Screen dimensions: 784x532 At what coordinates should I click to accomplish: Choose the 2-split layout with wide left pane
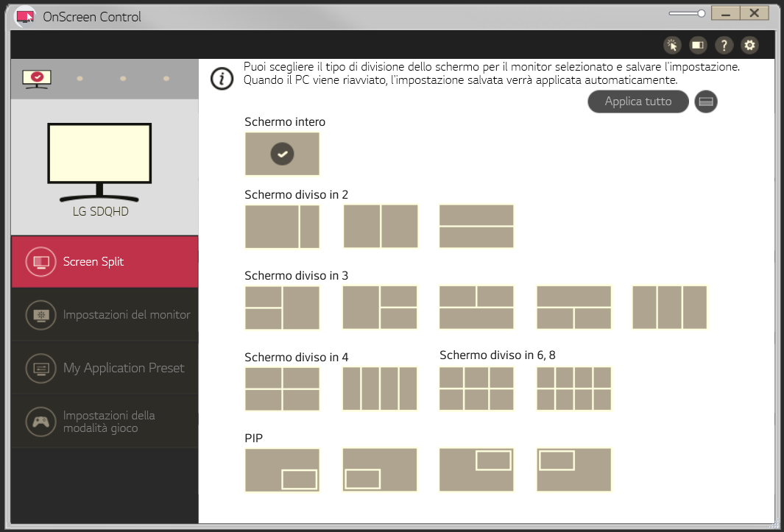[282, 227]
